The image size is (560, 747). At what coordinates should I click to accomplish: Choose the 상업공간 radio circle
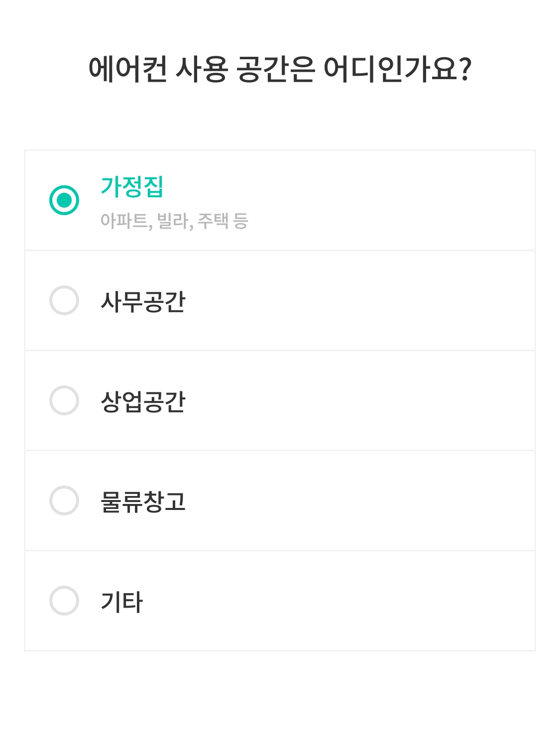(x=64, y=400)
